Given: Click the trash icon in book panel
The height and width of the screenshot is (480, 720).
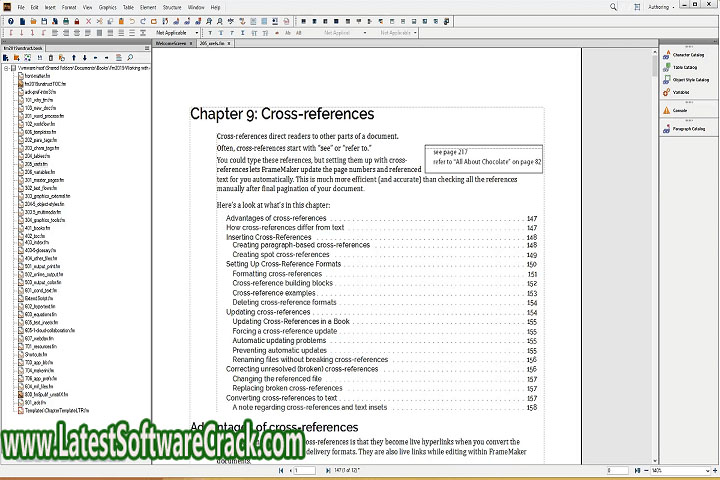Looking at the screenshot, I should tap(49, 57).
